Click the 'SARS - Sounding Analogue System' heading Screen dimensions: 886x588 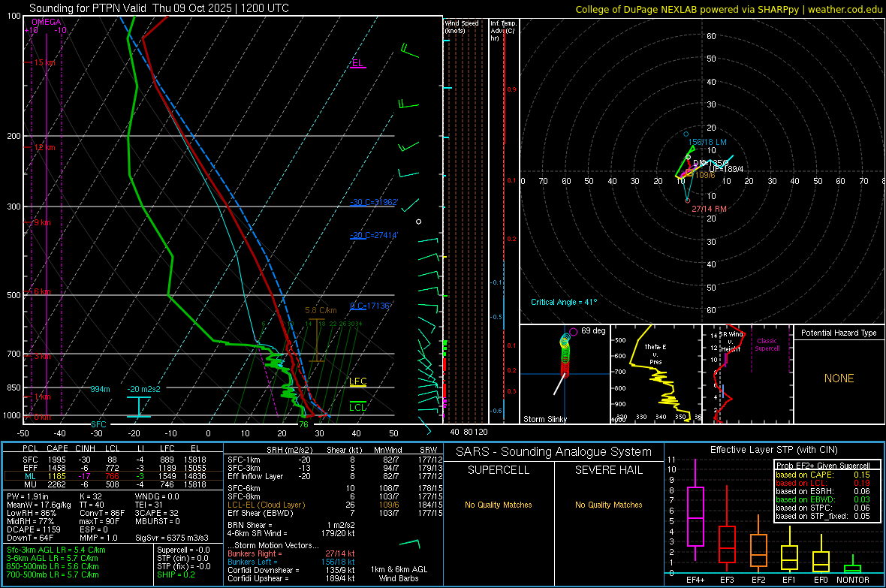pos(554,451)
